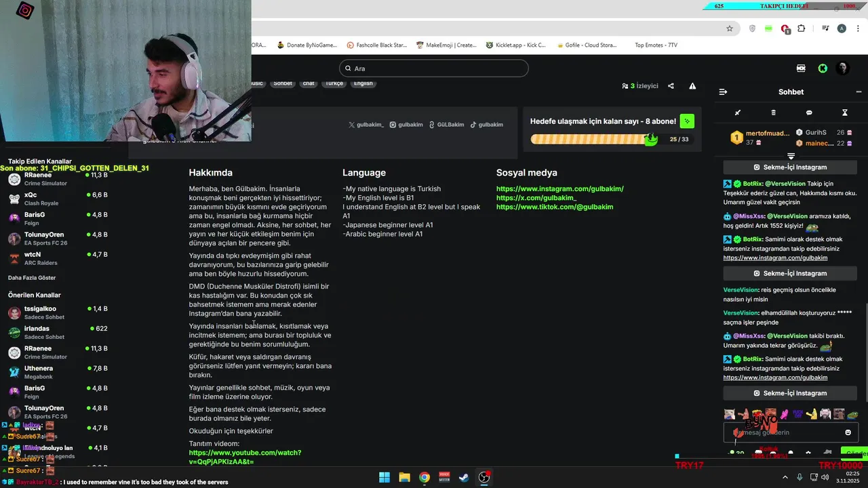Viewport: 868px width, 488px height.
Task: Click the Pepe frog emote in quick emotes
Action: [x=852, y=414]
